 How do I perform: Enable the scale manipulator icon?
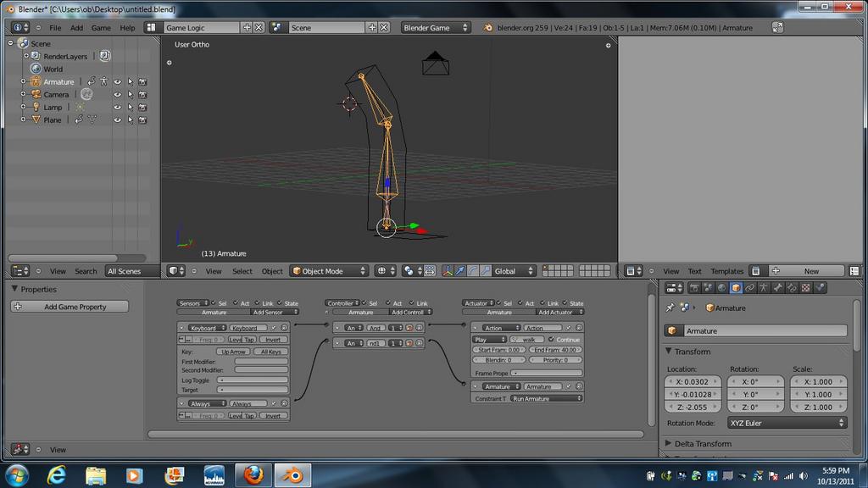486,271
